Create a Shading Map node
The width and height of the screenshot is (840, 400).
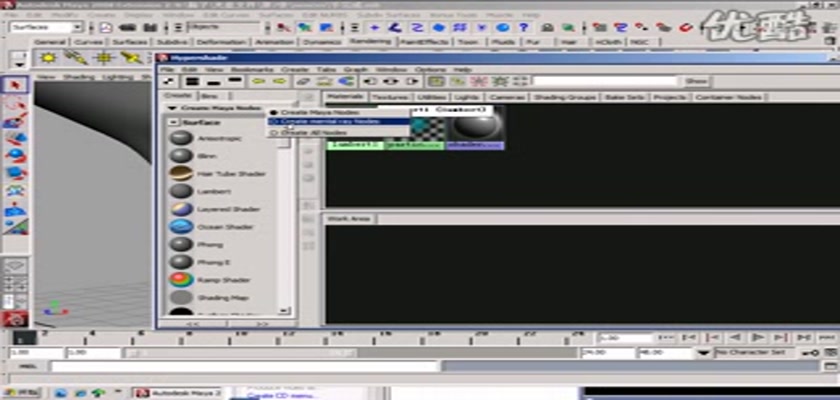point(181,297)
